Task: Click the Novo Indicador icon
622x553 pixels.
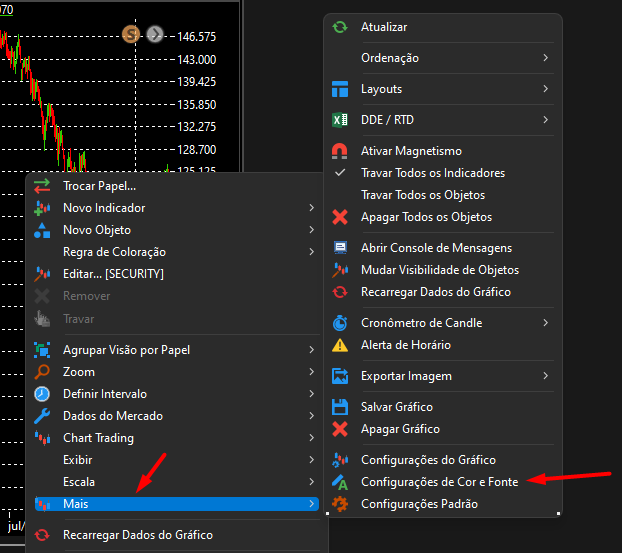Action: pyautogui.click(x=42, y=208)
